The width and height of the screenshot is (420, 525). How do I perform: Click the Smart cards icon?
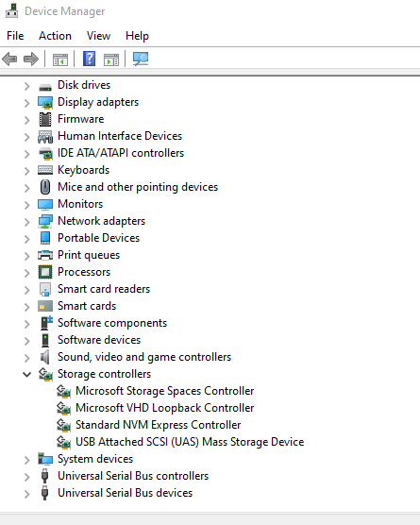[x=45, y=306]
